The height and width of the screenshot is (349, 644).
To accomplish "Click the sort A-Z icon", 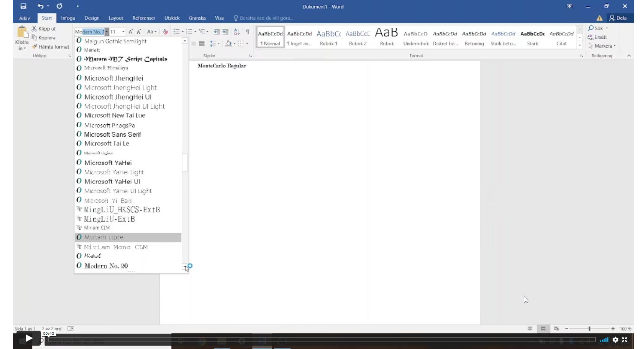I will 237,32.
